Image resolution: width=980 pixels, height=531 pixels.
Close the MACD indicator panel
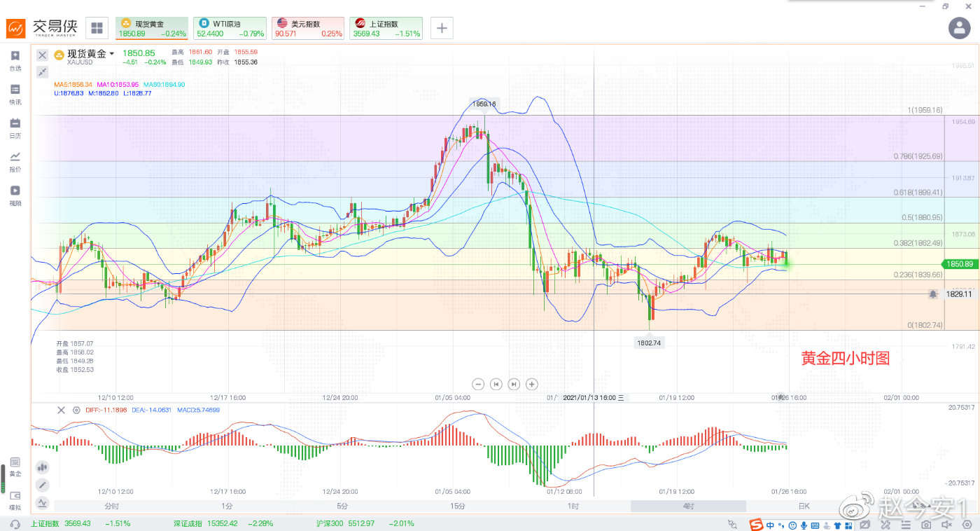click(61, 410)
